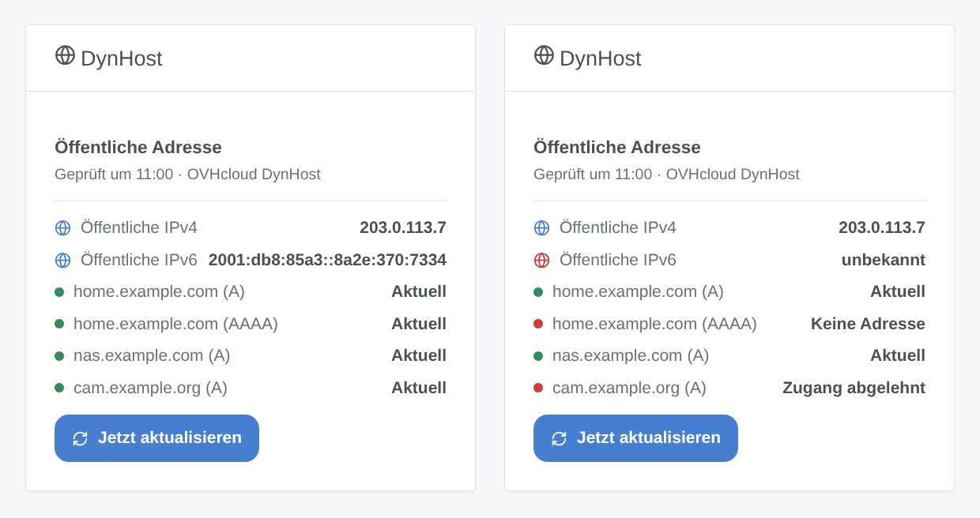Select the IPv6 address 2001:db8:85a3::8a2e:370:7334
980x518 pixels.
tap(327, 260)
